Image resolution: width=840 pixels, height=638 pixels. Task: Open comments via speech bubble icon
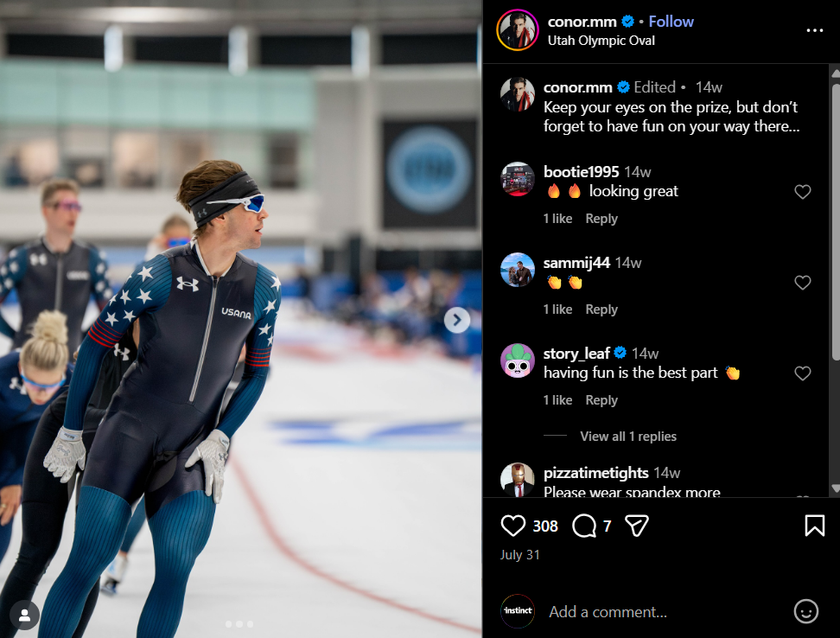[x=584, y=526]
